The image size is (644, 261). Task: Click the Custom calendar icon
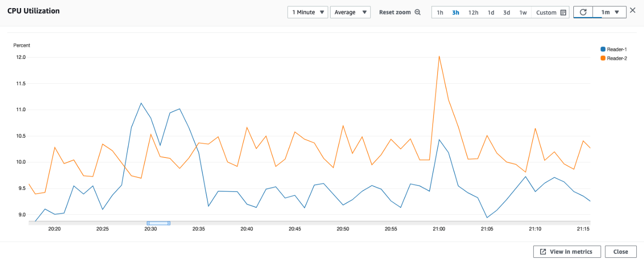click(563, 13)
